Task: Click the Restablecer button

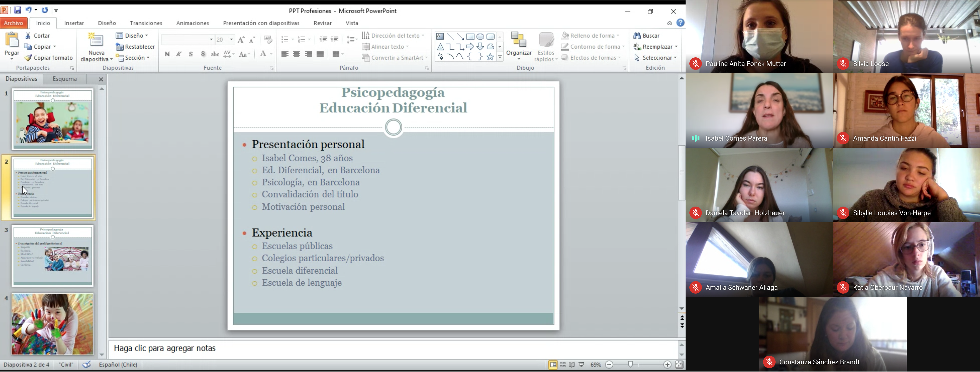Action: 135,47
